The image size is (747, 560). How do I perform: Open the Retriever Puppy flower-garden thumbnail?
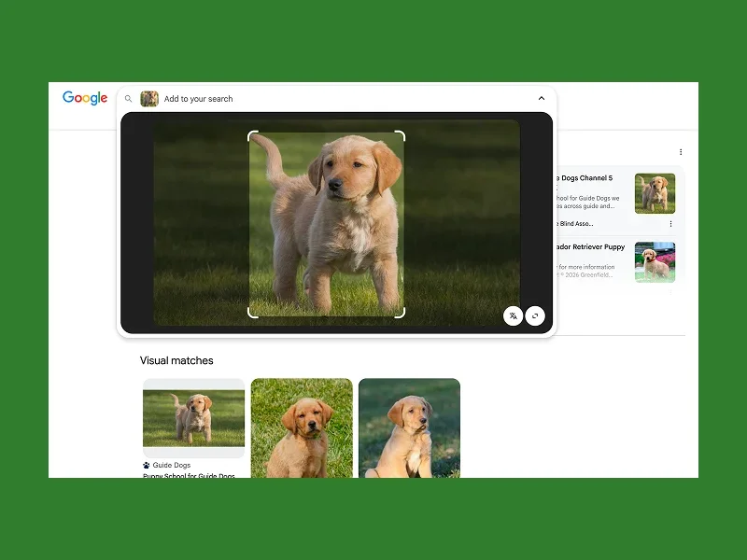(x=655, y=262)
